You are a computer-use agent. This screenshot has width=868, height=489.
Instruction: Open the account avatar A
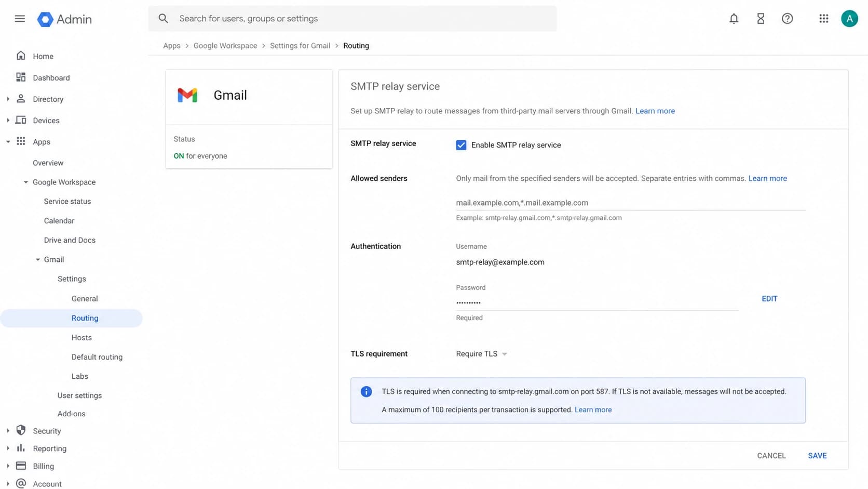coord(849,19)
